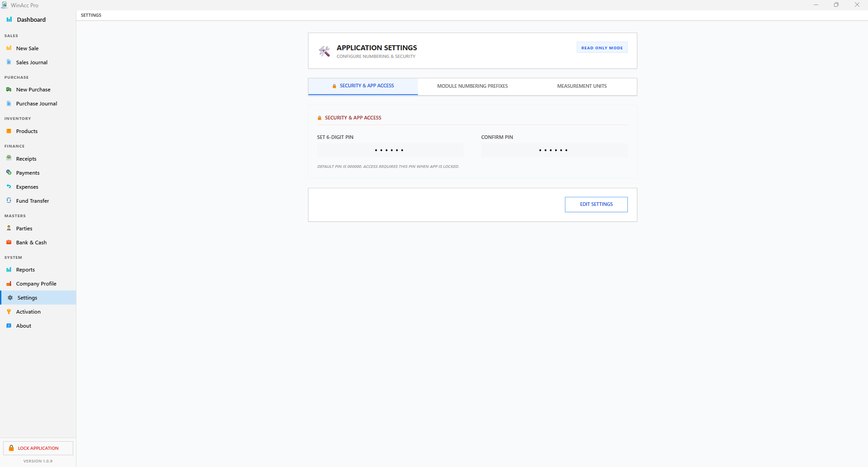The image size is (868, 467).
Task: Click the Application Settings heading
Action: tap(377, 48)
